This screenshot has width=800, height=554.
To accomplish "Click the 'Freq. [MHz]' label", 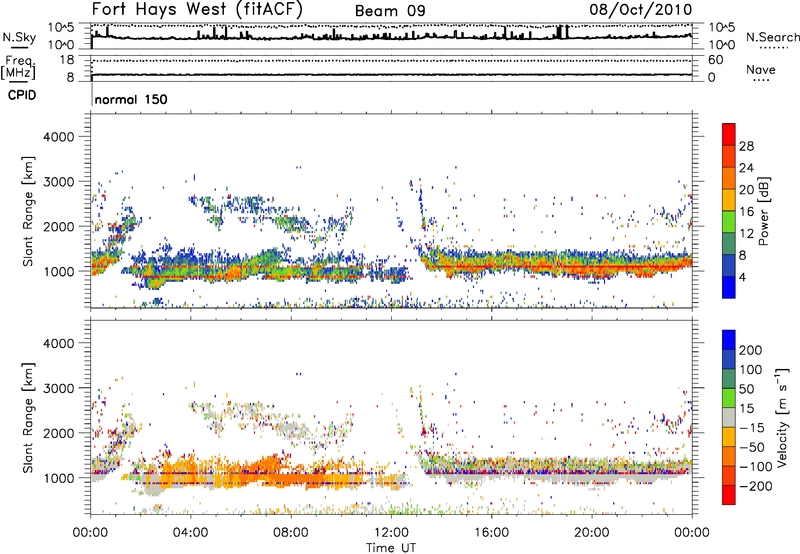I will pyautogui.click(x=18, y=67).
